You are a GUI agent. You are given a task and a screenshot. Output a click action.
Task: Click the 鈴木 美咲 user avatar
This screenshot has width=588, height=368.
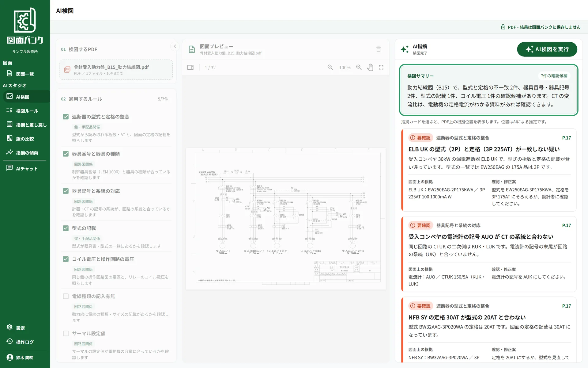10,357
